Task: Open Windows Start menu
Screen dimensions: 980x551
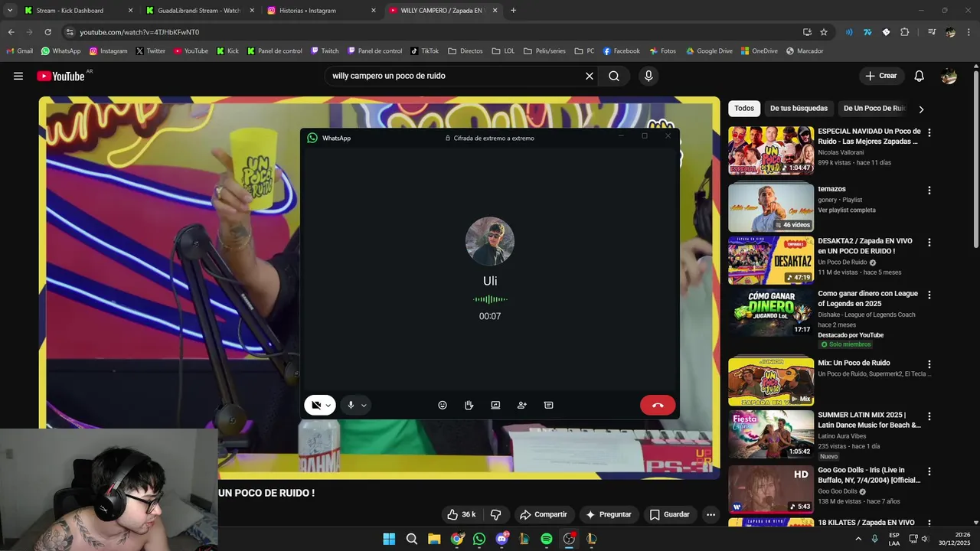Action: coord(389,539)
